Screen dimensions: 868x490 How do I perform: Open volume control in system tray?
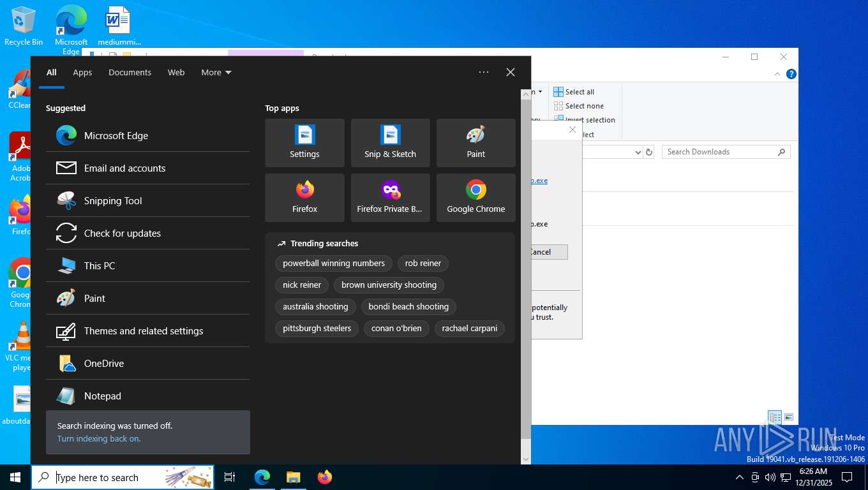(770, 477)
